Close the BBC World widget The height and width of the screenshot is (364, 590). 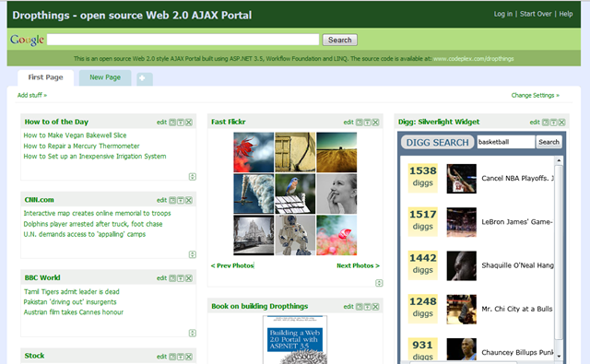click(189, 278)
